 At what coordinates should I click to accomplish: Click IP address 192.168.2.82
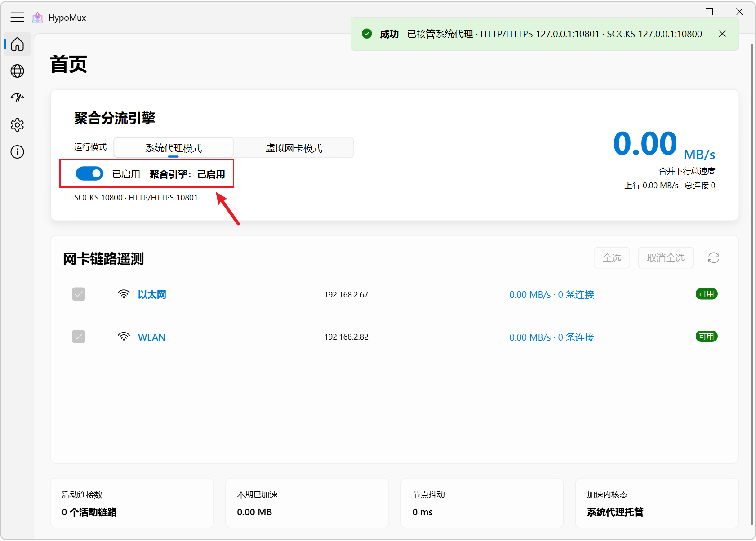click(346, 337)
